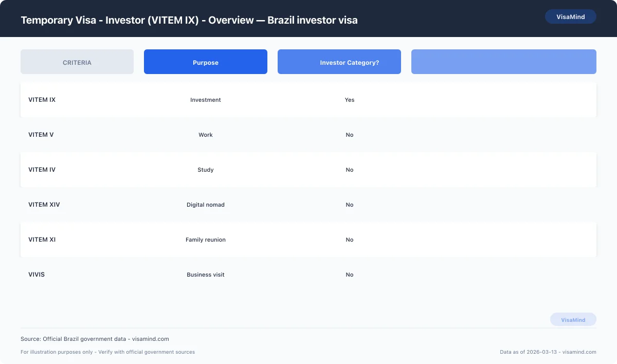Click the Investment purpose cell
The width and height of the screenshot is (617, 364).
[205, 100]
